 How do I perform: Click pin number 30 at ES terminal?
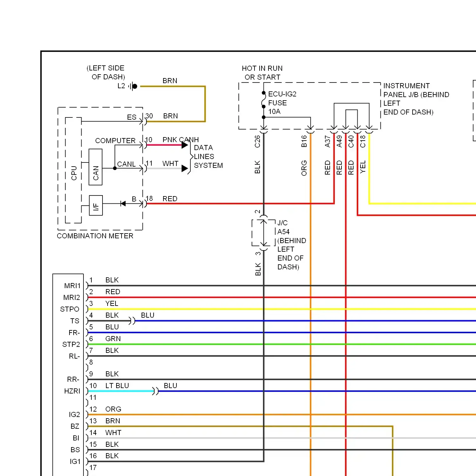pos(149,116)
